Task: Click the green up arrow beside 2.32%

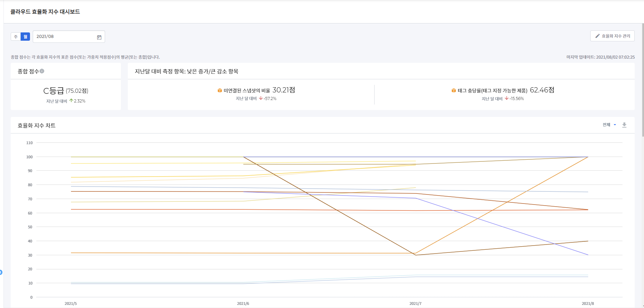Action: [71, 101]
